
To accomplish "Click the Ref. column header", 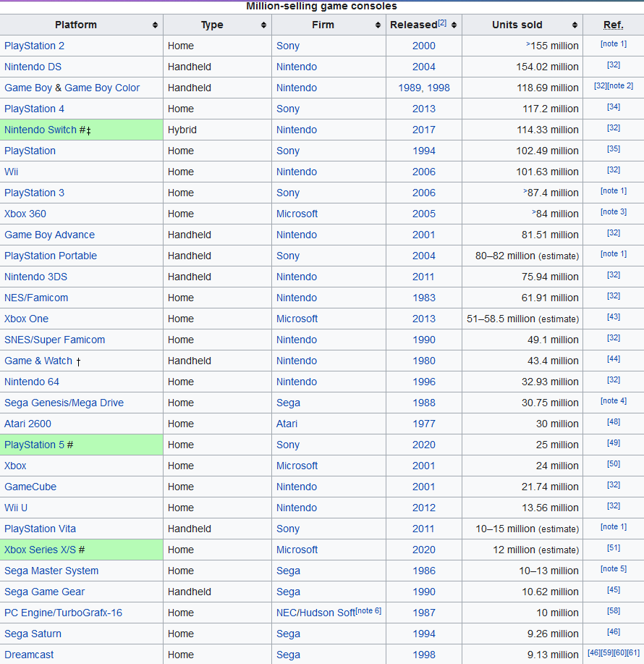I will [x=613, y=25].
